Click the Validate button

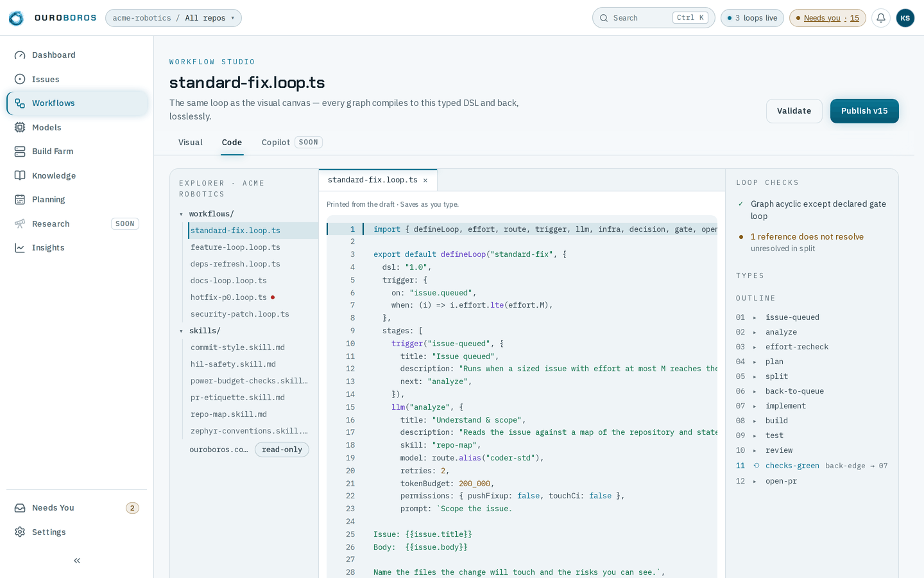click(794, 111)
